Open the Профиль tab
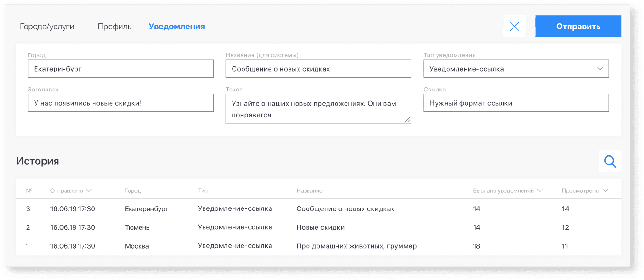644x280 pixels. point(114,27)
